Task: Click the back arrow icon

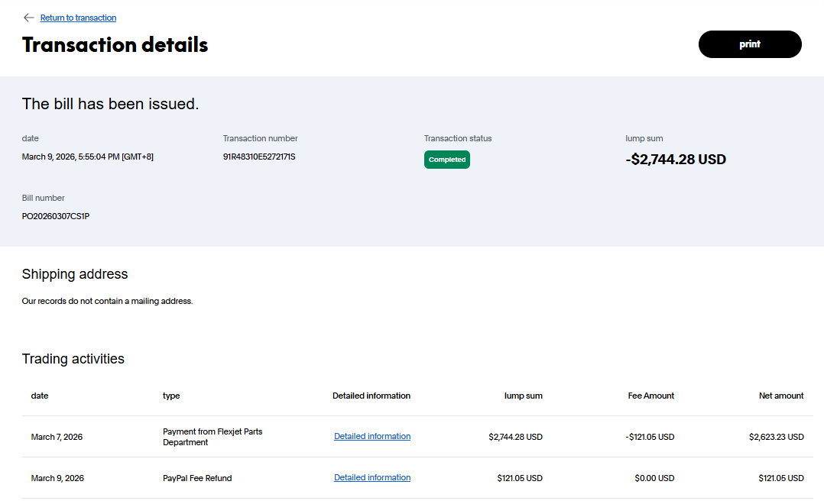Action: 29,18
